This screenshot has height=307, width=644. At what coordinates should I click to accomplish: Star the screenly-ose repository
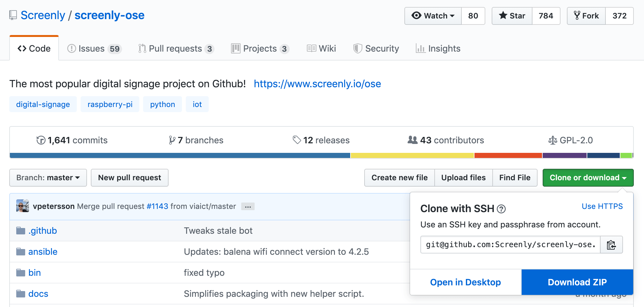512,16
